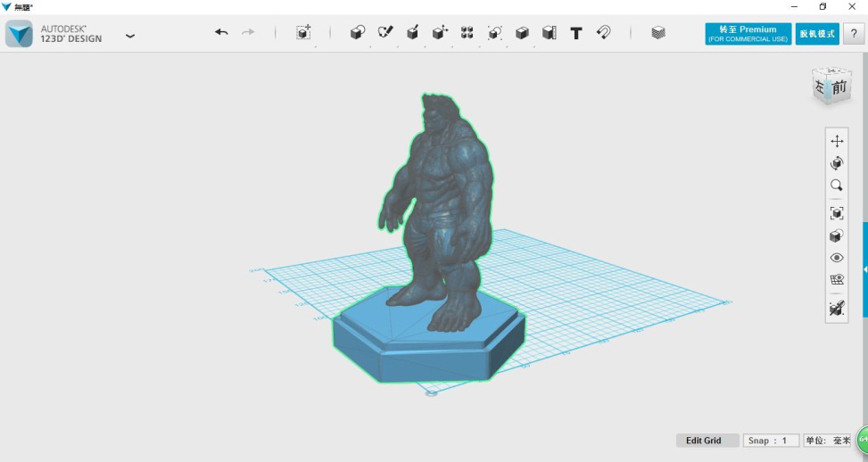Open the Transform tool

click(303, 33)
